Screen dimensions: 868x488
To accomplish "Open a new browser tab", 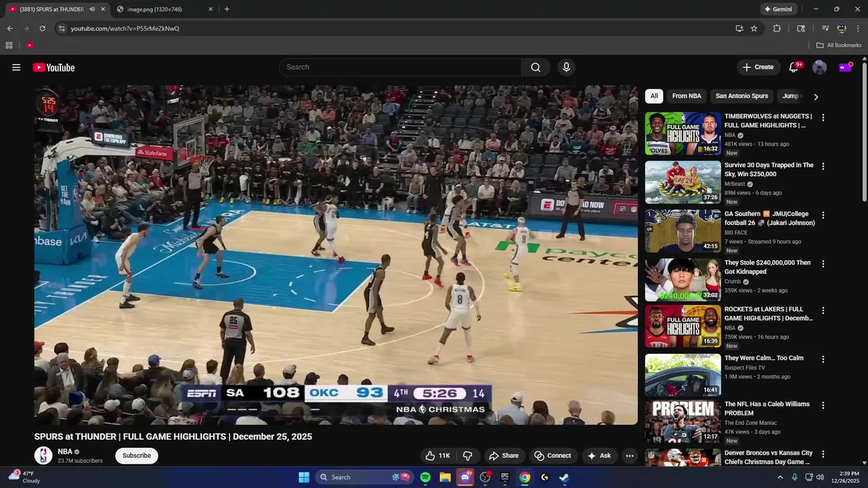I will point(226,9).
